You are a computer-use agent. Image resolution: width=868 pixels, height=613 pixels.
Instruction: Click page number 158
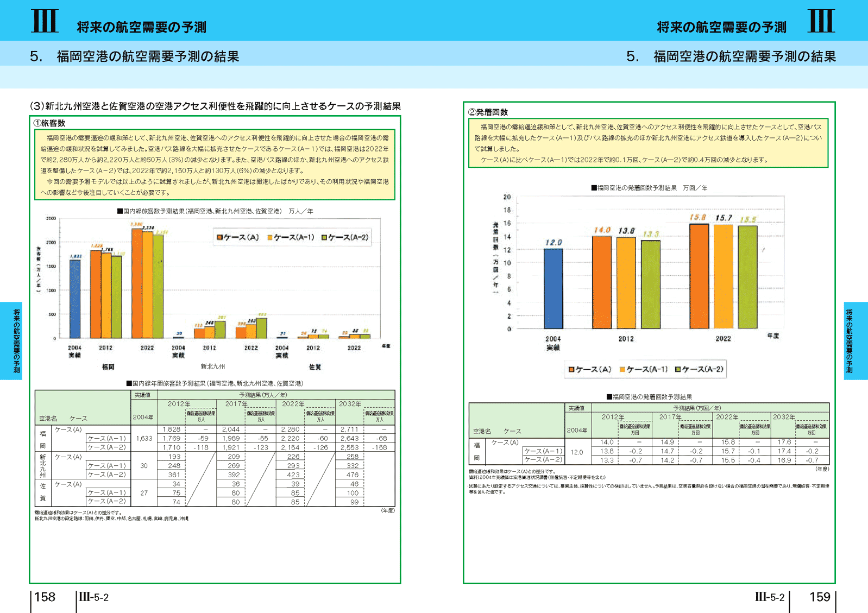(x=45, y=597)
